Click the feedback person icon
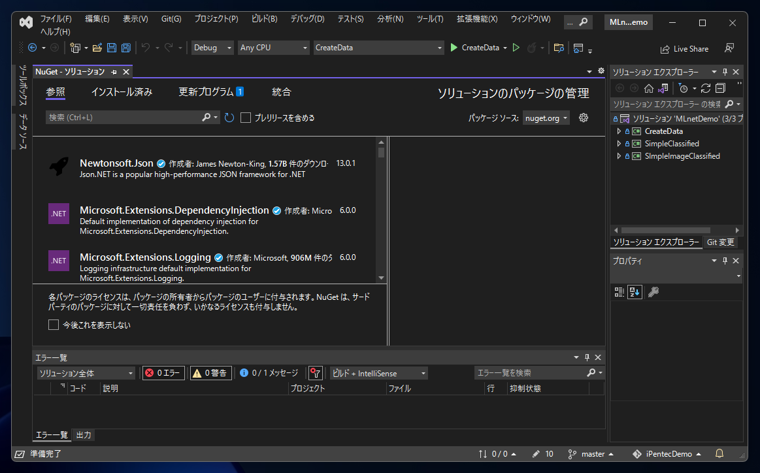The height and width of the screenshot is (473, 760). pyautogui.click(x=729, y=48)
